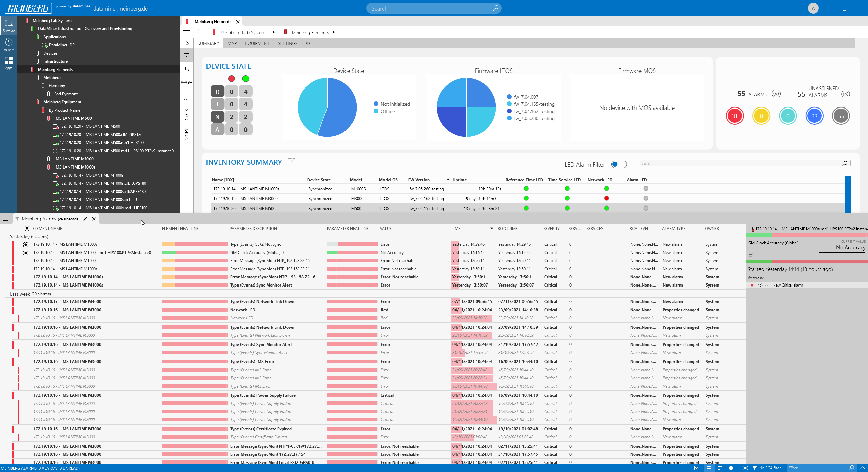Open the alarms 9+ side icon
Viewport: 868px width, 472px height.
click(x=187, y=82)
